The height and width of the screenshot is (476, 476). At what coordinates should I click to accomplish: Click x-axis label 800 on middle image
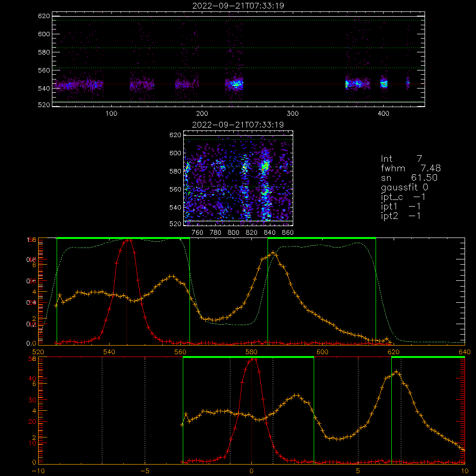[233, 233]
